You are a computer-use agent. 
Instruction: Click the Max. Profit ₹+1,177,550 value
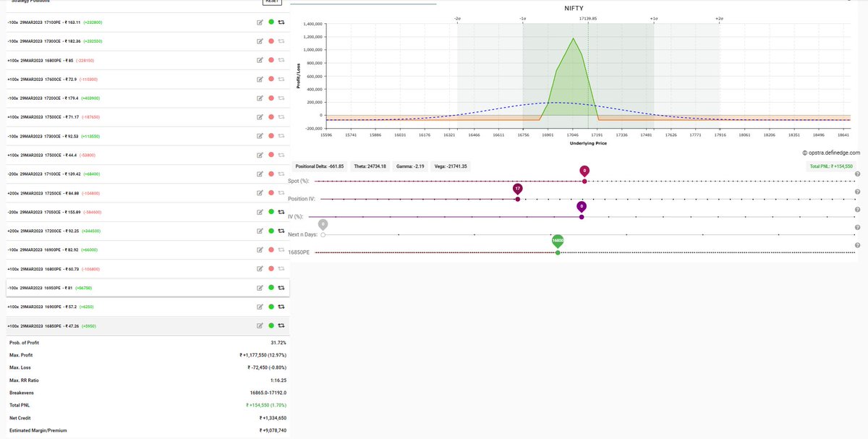(263, 355)
